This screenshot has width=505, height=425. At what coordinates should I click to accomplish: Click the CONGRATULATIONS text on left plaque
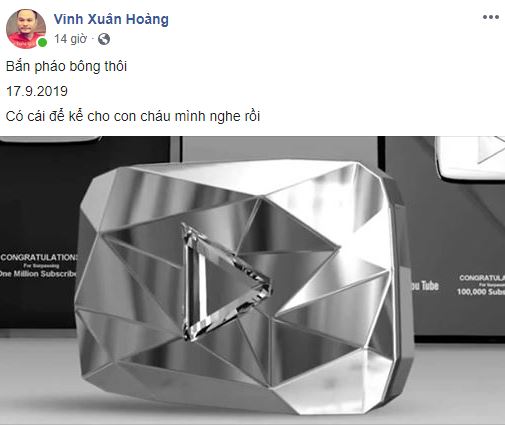coord(39,257)
